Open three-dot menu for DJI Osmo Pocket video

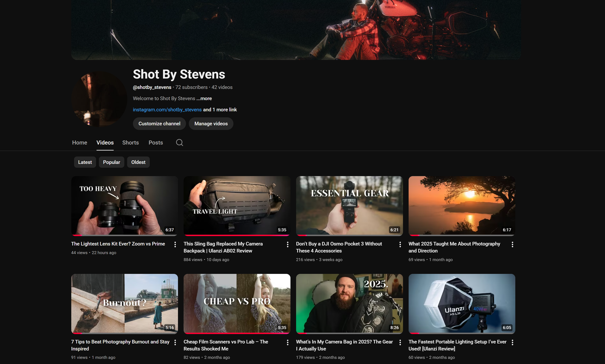pos(400,244)
